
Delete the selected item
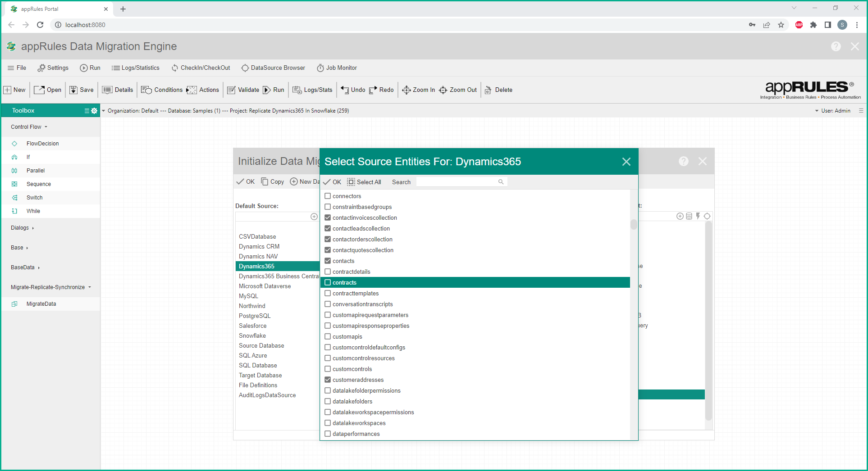[498, 90]
